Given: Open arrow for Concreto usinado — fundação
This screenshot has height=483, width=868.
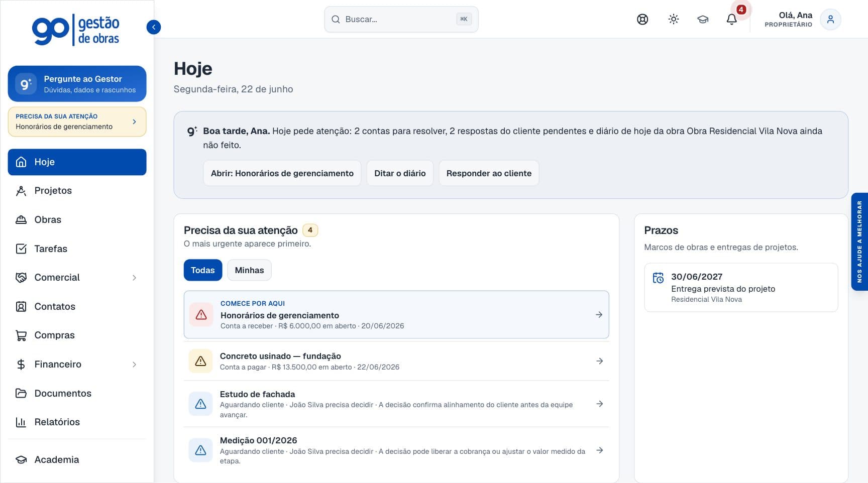Looking at the screenshot, I should pyautogui.click(x=599, y=361).
